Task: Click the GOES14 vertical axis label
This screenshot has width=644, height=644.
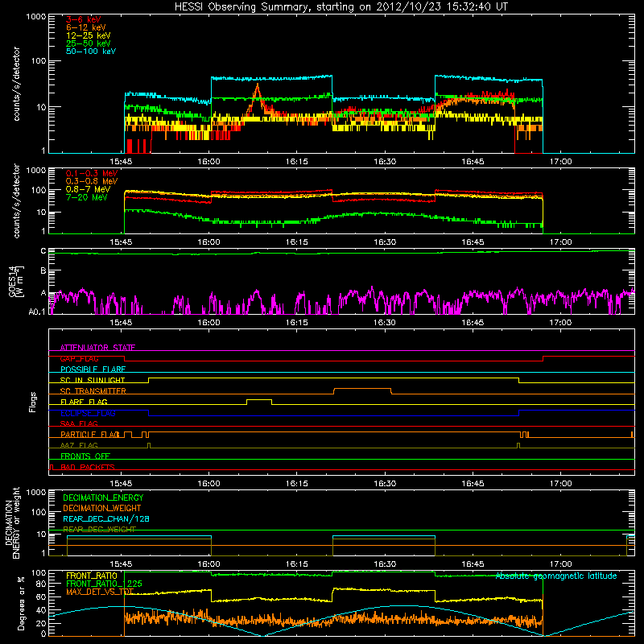Action: pyautogui.click(x=16, y=282)
